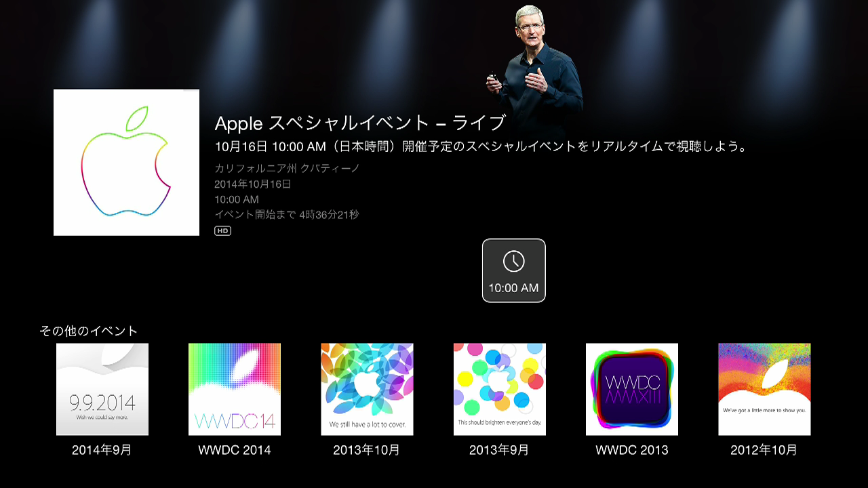
Task: Click the 2013年10月 event label
Action: 367,450
